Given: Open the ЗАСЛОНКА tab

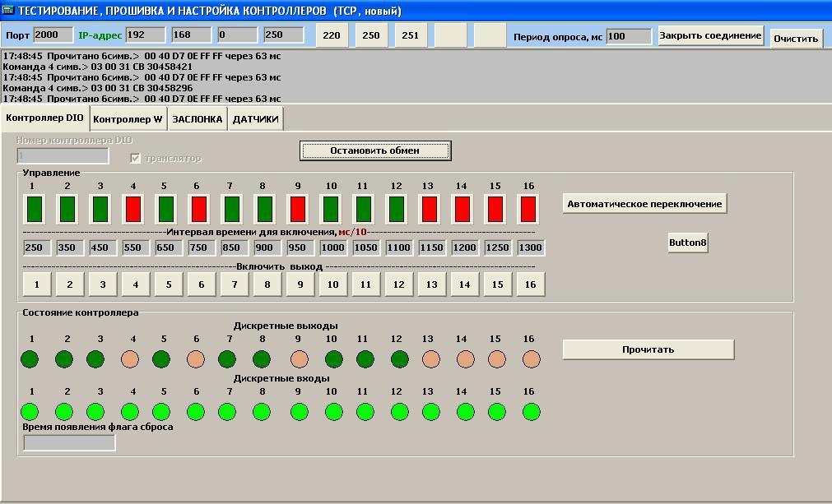Looking at the screenshot, I should [x=198, y=119].
